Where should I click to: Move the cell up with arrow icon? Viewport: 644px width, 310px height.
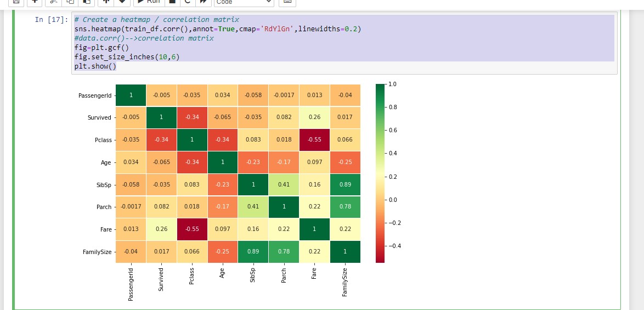[106, 2]
